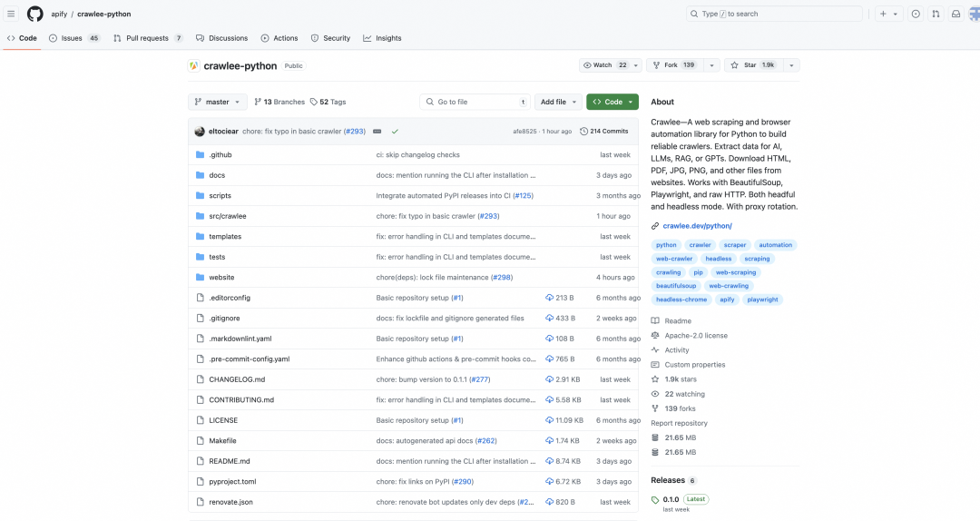Screen dimensions: 980x521
Task: Open pull requests icon in the header
Action: click(936, 14)
